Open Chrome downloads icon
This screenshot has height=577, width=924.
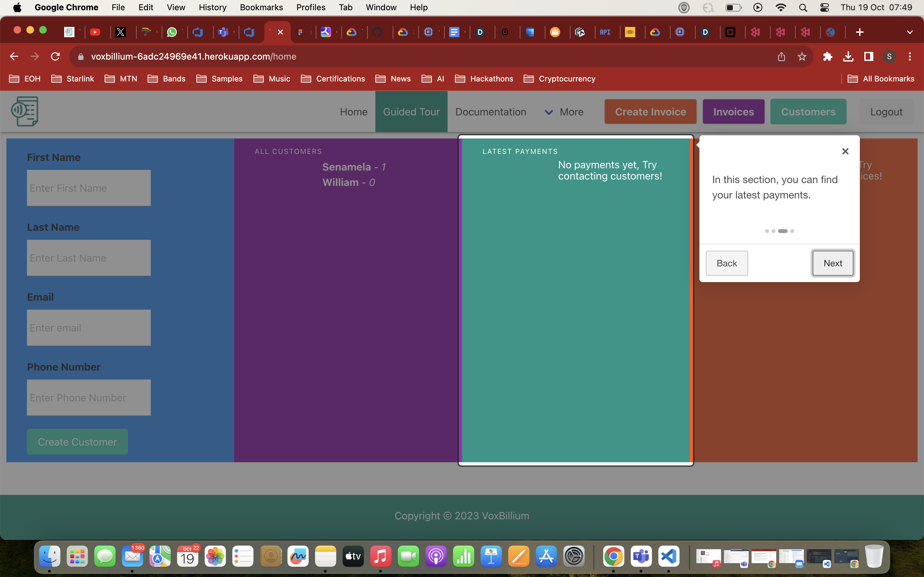click(848, 56)
